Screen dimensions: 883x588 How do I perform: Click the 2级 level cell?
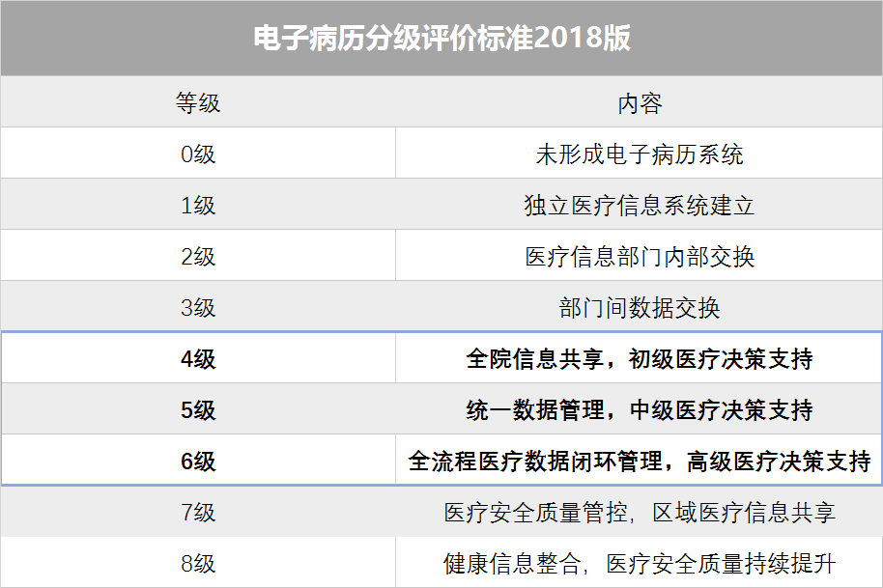pos(198,257)
